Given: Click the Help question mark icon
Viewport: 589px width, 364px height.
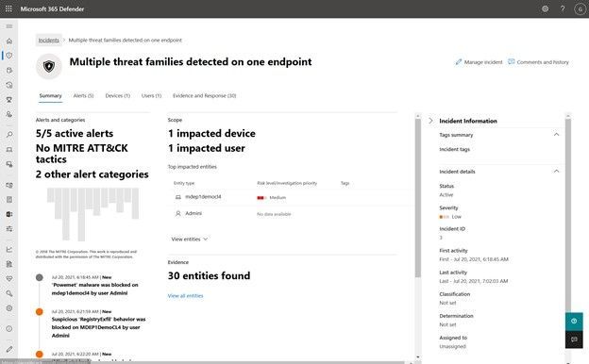Looking at the screenshot, I should coord(563,8).
